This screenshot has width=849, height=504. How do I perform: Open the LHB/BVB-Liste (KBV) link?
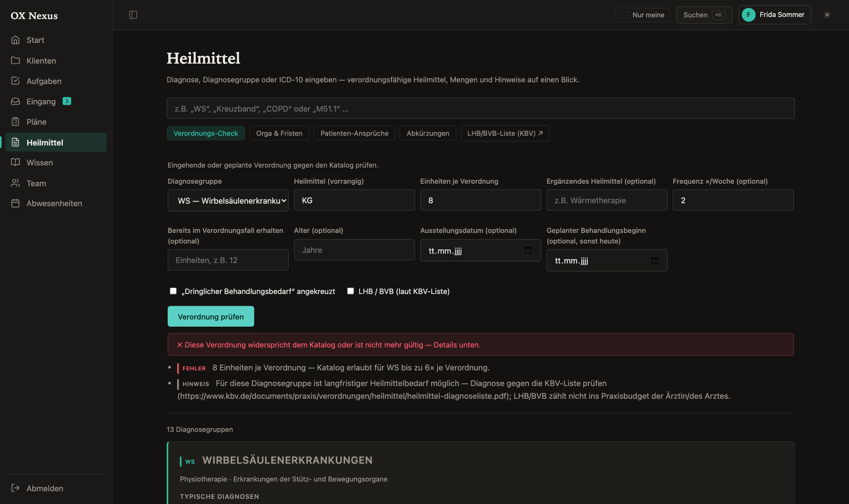coord(505,133)
